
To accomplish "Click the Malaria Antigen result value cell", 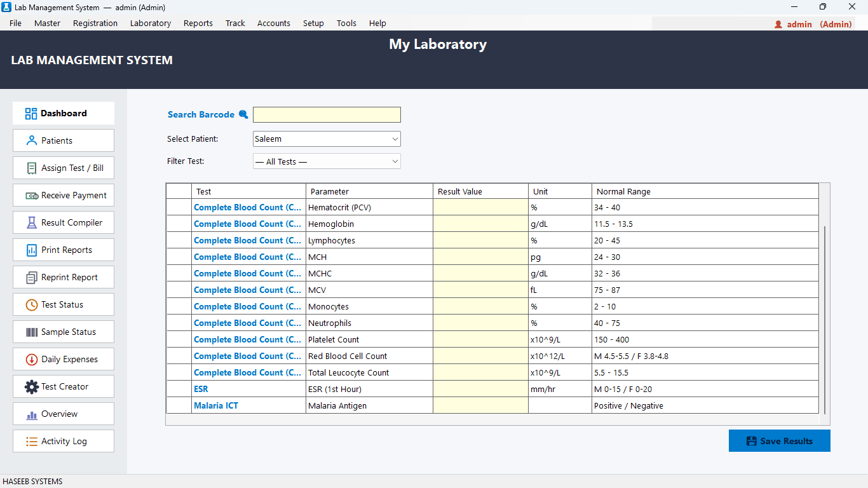I will tap(480, 405).
